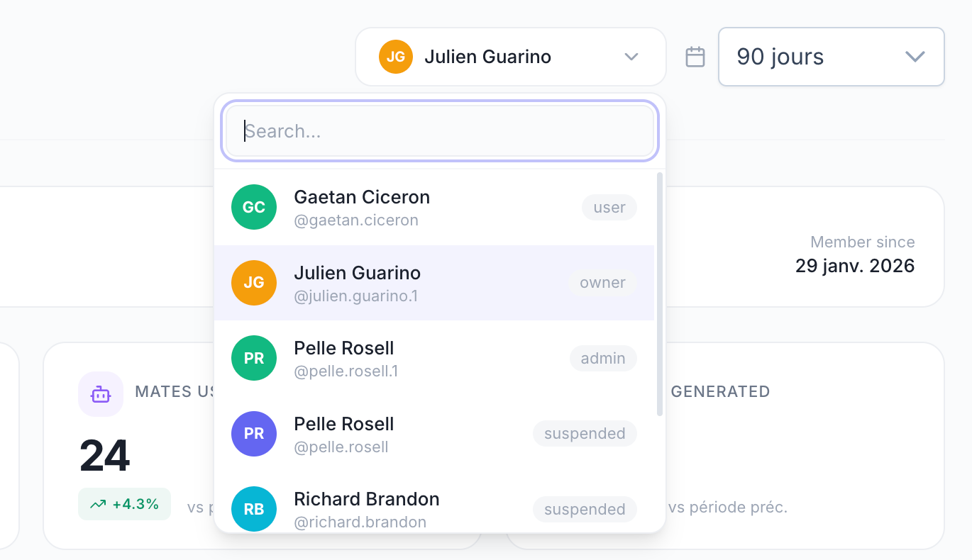
Task: Open the 90 jours period dropdown
Action: pos(831,57)
